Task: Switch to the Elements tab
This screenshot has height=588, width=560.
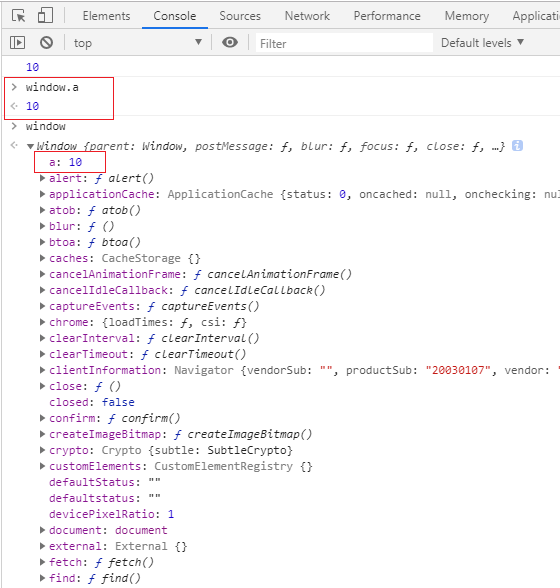Action: click(x=107, y=16)
